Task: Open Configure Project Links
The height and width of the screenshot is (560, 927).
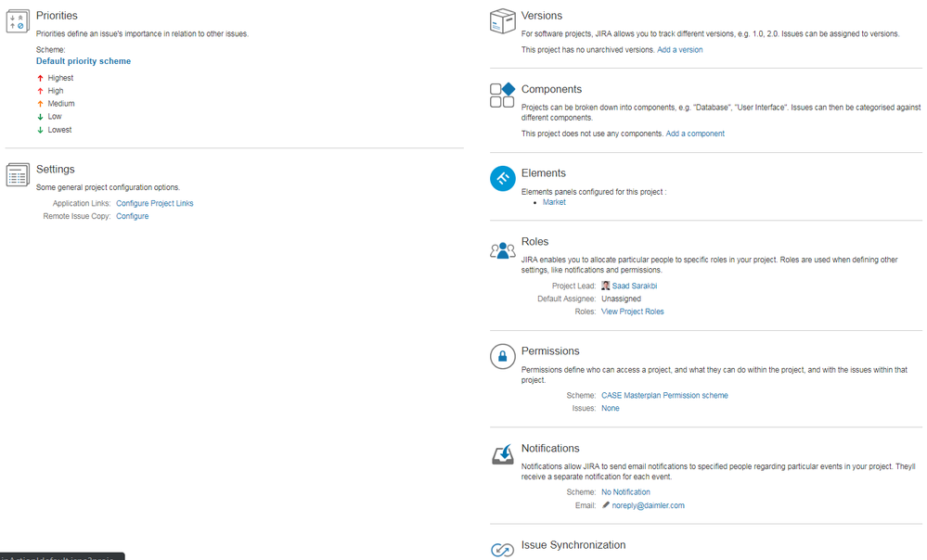Action: tap(154, 203)
